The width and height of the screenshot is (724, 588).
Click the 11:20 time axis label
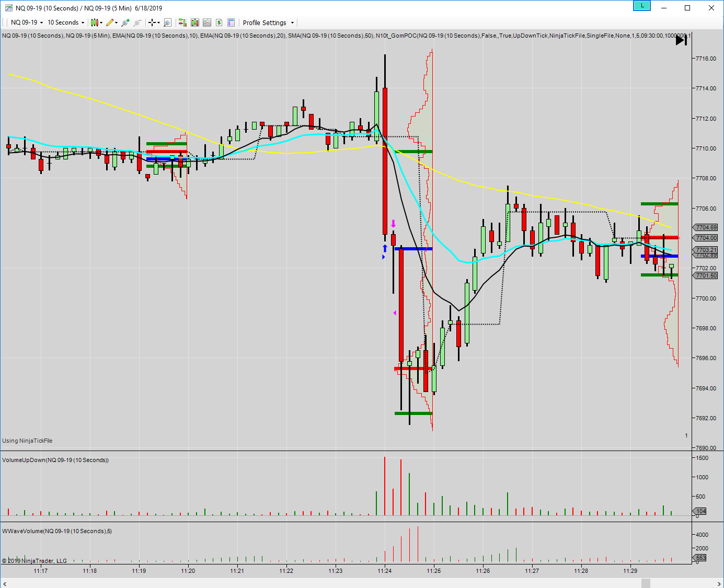coord(188,571)
